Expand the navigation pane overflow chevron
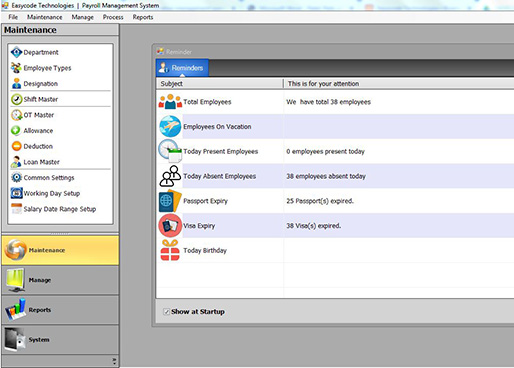The width and height of the screenshot is (514, 368). click(114, 361)
